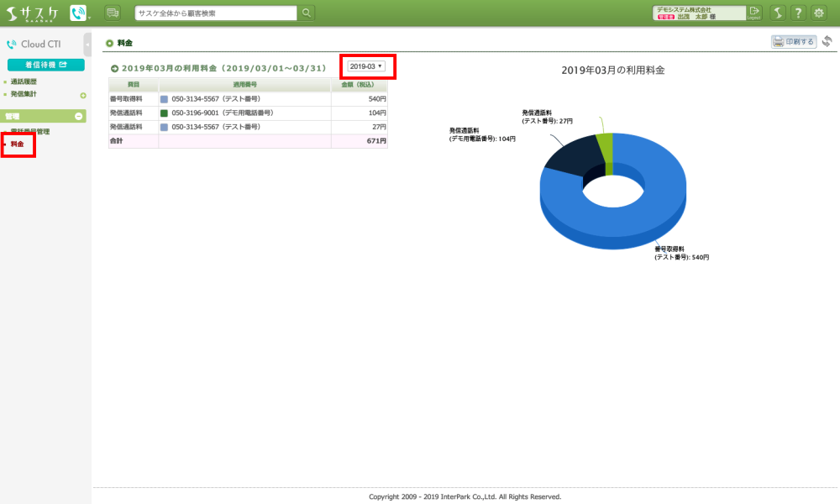Click the Logout icon
This screenshot has width=840, height=504.
pyautogui.click(x=754, y=13)
